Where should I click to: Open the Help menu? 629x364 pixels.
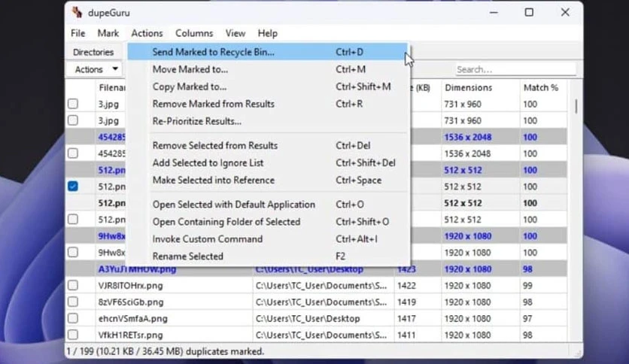click(267, 33)
